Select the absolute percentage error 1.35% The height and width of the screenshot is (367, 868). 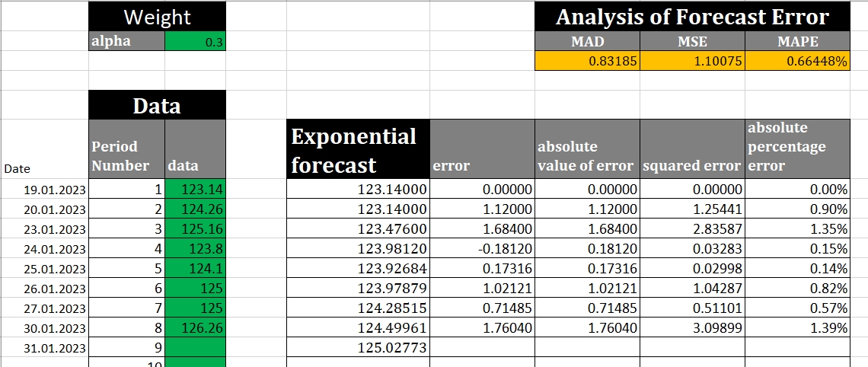797,229
